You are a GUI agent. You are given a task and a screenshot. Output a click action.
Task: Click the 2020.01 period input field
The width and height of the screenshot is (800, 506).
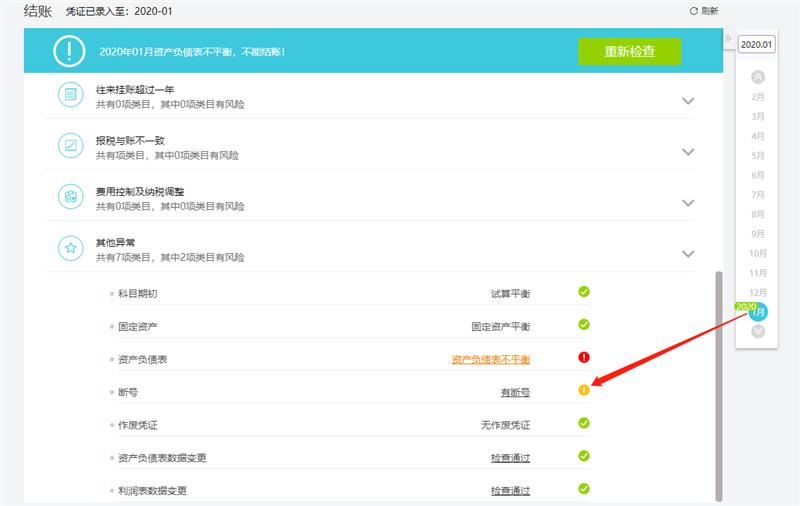(x=756, y=44)
